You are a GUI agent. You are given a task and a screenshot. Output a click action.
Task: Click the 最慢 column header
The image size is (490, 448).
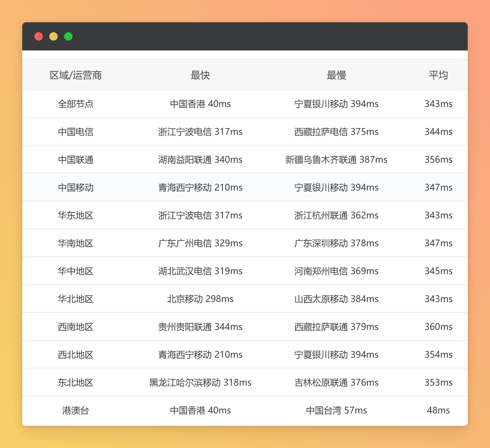click(x=336, y=75)
